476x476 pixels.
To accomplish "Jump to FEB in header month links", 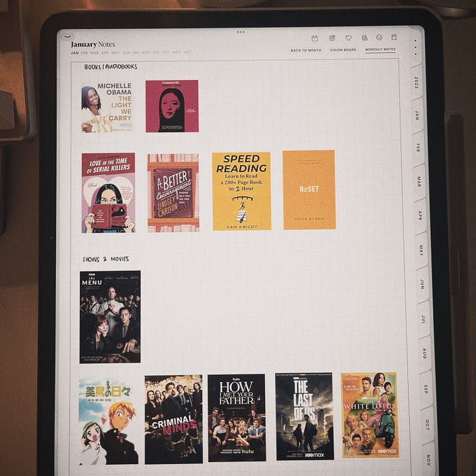I will [85, 53].
